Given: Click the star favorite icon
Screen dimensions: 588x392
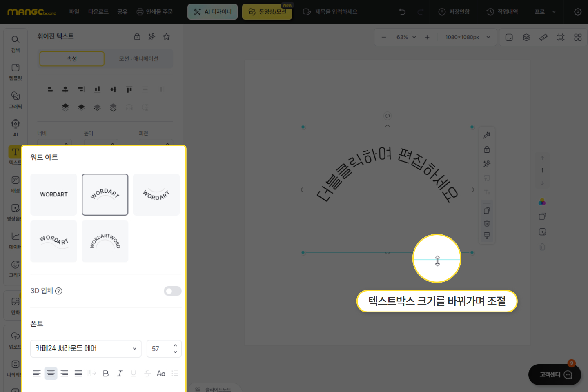Looking at the screenshot, I should click(167, 37).
